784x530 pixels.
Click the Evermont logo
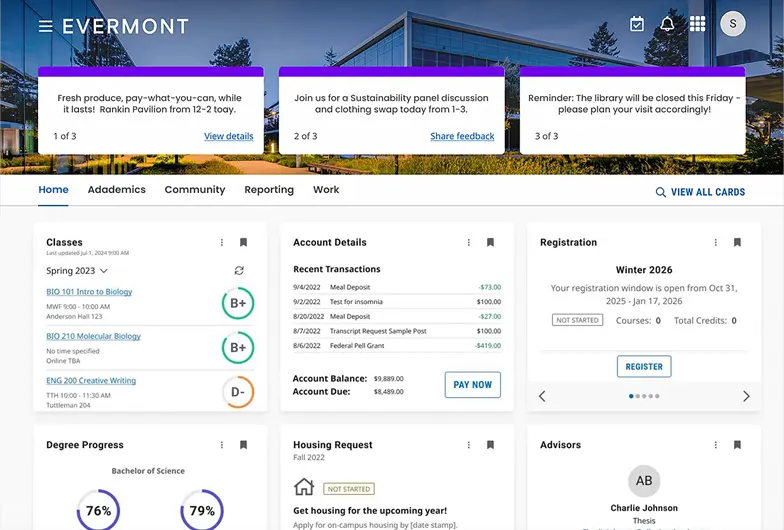coord(126,26)
